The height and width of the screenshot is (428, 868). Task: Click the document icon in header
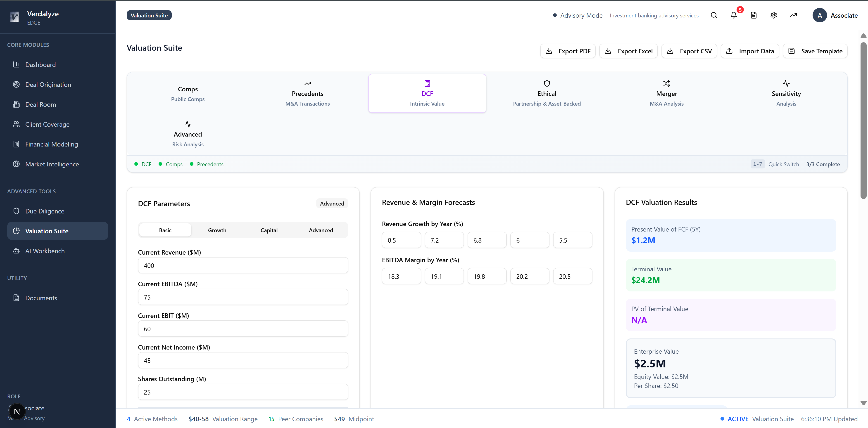(x=754, y=15)
